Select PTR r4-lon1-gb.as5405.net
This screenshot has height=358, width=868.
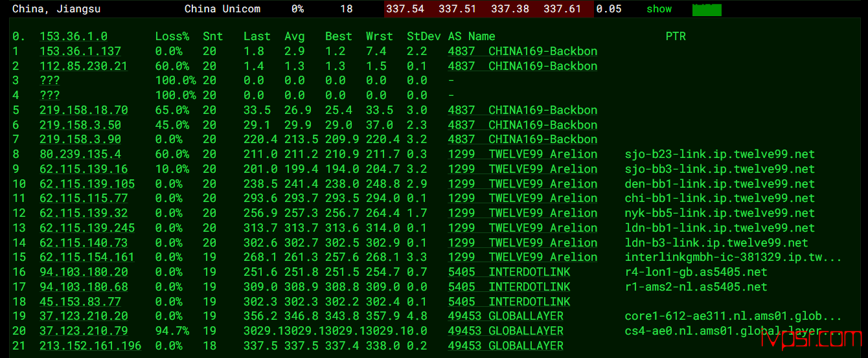(696, 272)
